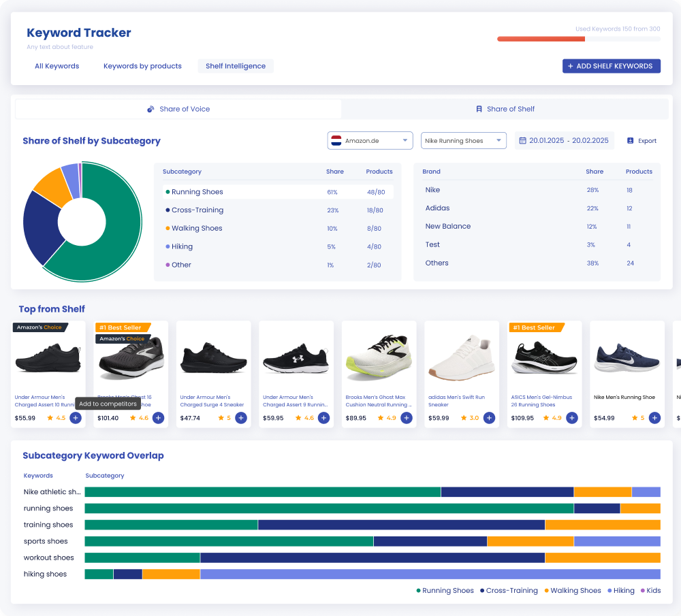Screen dimensions: 681x616
Task: Toggle Running Shoes in the chart legend
Action: click(445, 590)
